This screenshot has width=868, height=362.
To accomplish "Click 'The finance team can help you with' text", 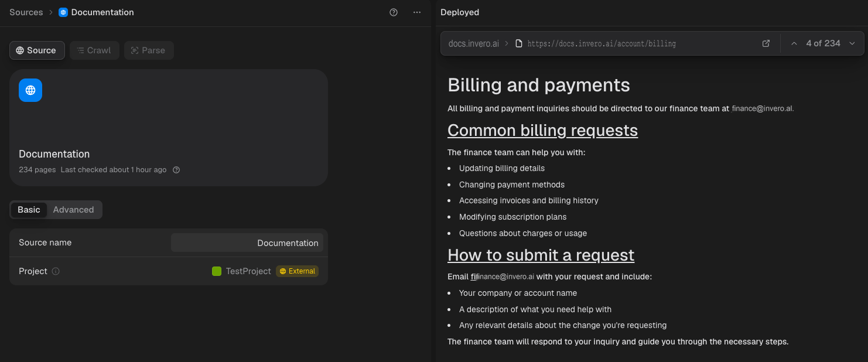I will click(x=517, y=152).
